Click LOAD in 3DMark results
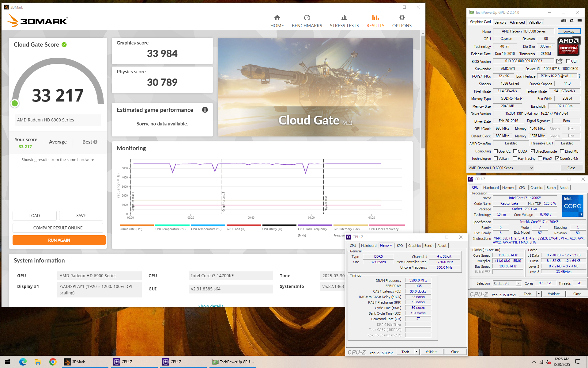This screenshot has height=368, width=588. (34, 216)
